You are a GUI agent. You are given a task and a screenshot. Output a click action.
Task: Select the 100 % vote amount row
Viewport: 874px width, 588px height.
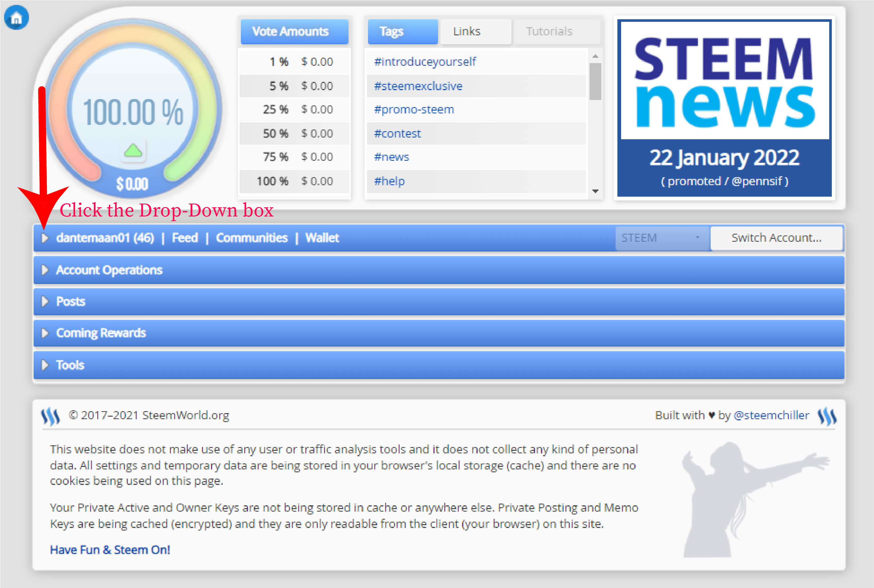click(294, 181)
